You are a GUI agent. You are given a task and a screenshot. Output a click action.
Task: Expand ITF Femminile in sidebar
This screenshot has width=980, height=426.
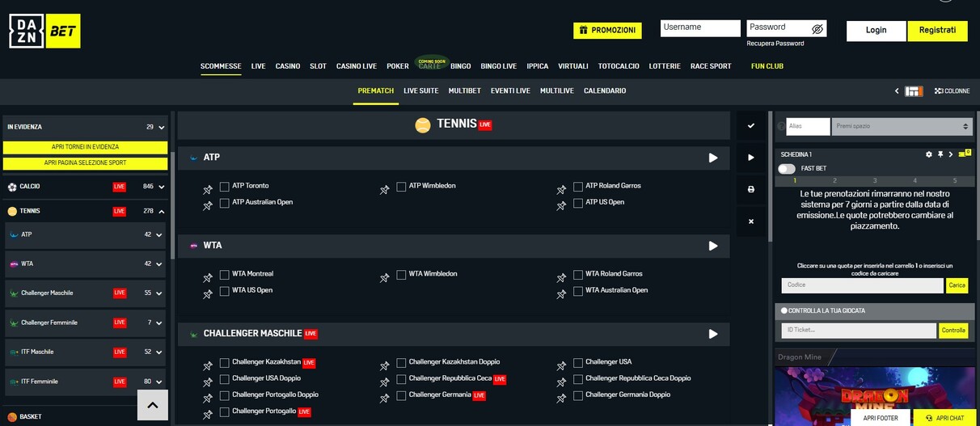(x=85, y=382)
